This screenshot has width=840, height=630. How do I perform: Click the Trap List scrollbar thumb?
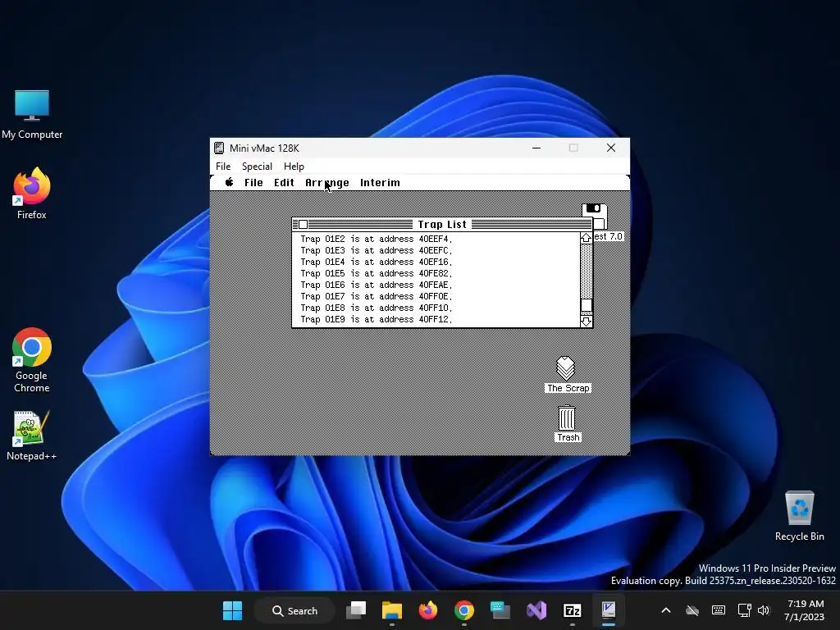[586, 305]
